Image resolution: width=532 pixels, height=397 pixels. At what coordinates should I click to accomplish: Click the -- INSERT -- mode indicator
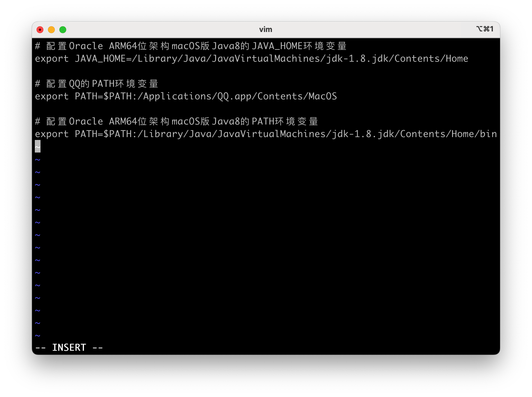tap(69, 348)
